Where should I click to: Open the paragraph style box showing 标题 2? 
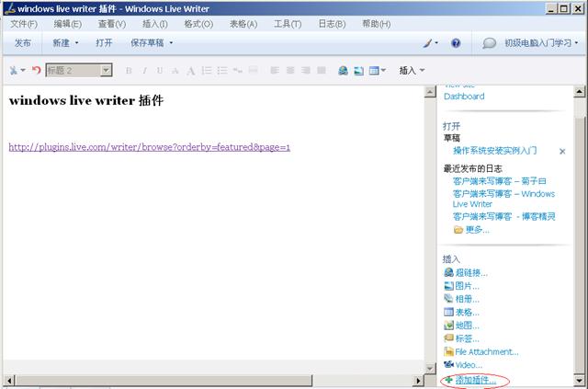[x=79, y=70]
